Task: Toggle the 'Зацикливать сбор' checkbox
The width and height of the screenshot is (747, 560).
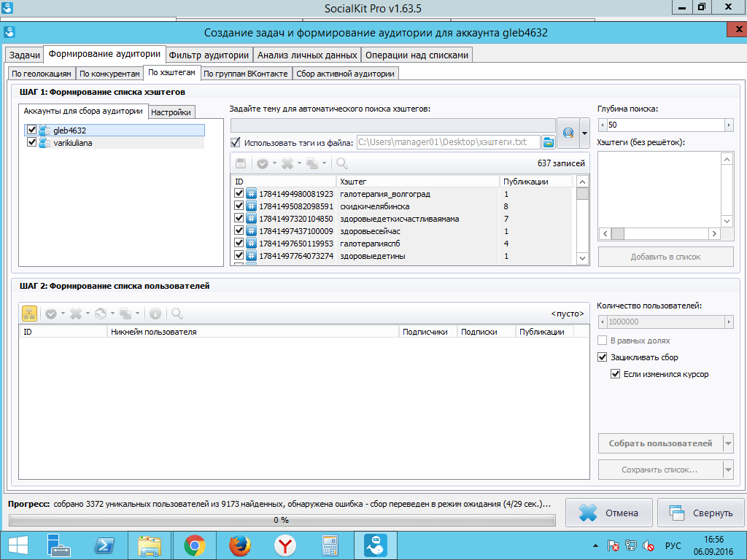Action: (x=602, y=357)
